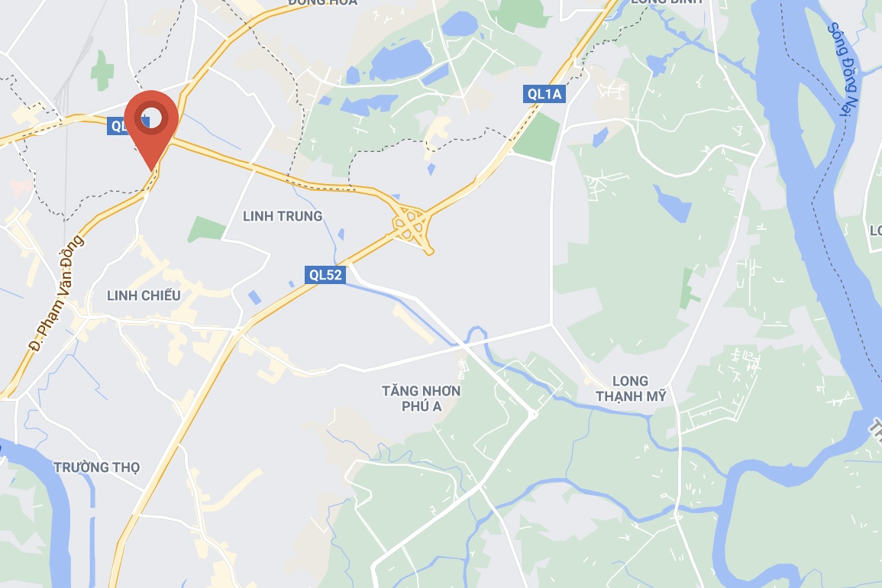Image resolution: width=882 pixels, height=588 pixels.
Task: Select the Tăng Nhơn Phú A label
Action: 422,399
